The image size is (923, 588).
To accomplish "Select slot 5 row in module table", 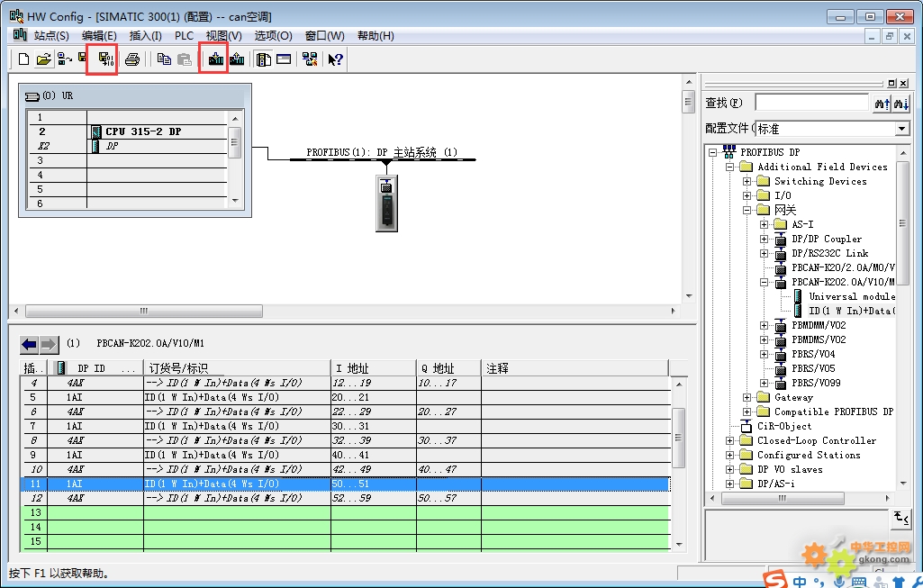I will pos(346,397).
